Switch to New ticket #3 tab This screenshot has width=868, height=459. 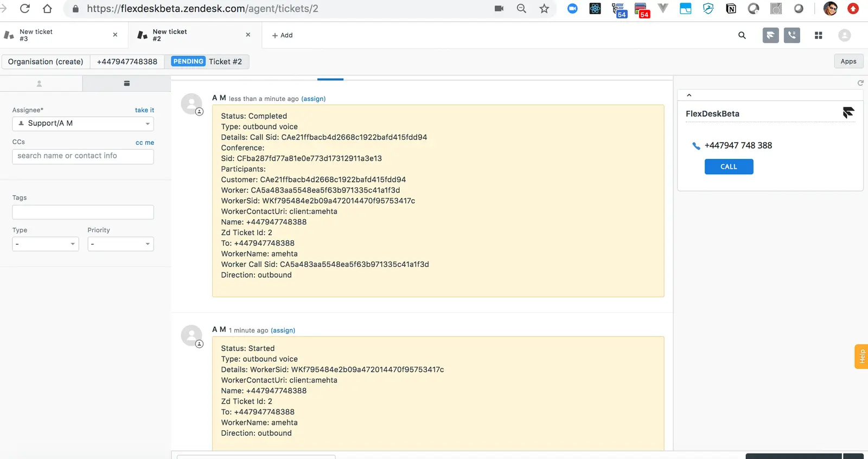point(64,35)
